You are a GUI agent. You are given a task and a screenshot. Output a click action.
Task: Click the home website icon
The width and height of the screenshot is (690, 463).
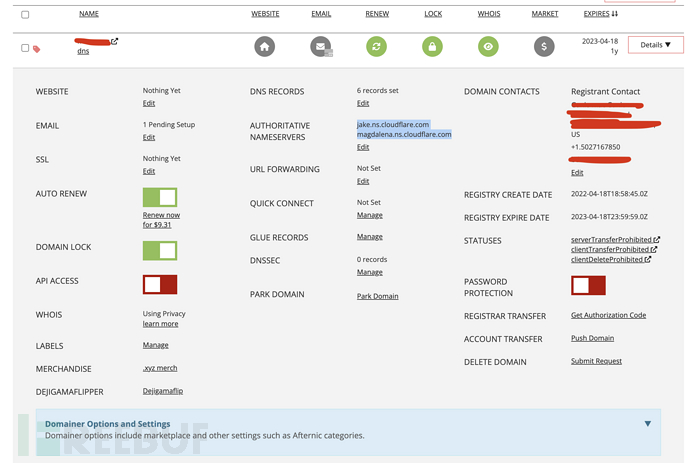[264, 47]
